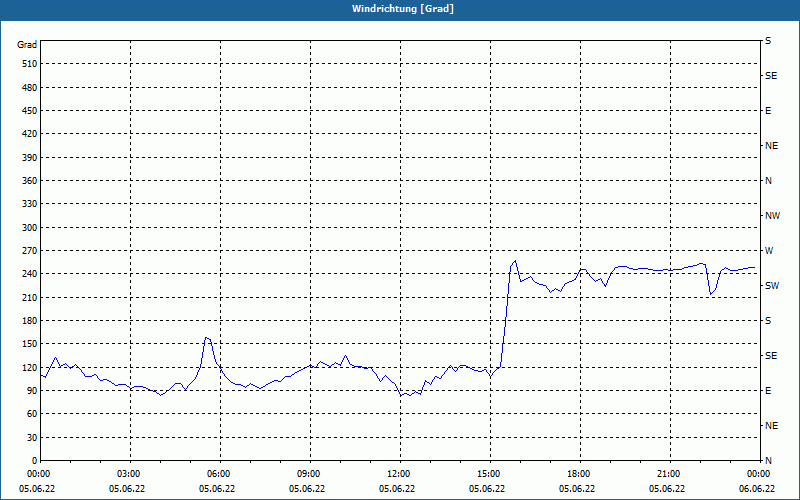Screen dimensions: 800x500
Task: Select the 420 y-axis value
Action: [30, 134]
